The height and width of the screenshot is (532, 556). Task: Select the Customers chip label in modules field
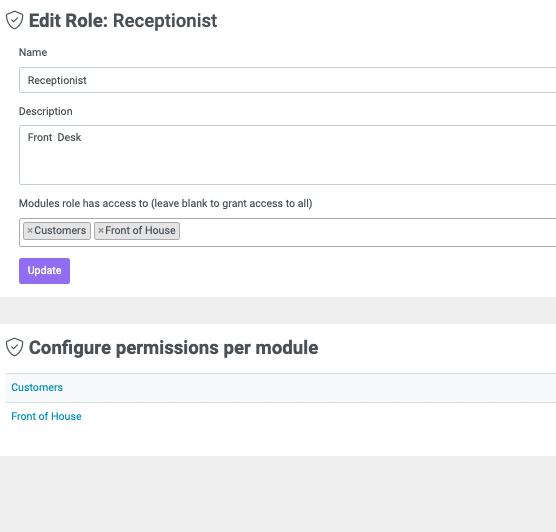pos(60,231)
